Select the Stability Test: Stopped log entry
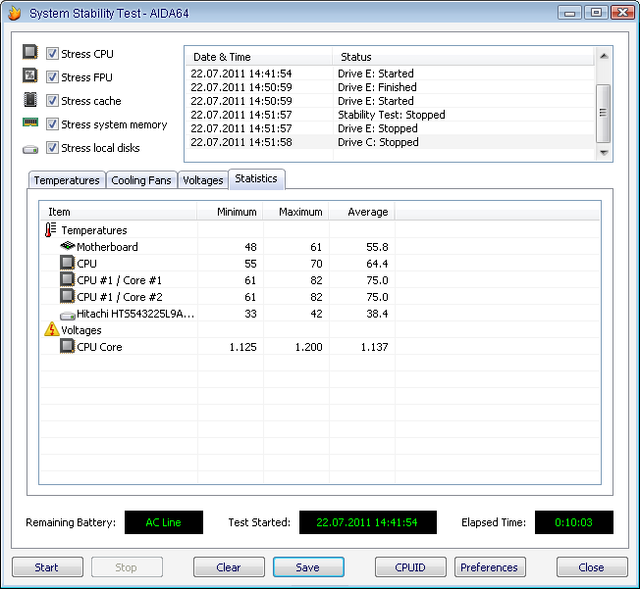640x589 pixels. point(391,115)
